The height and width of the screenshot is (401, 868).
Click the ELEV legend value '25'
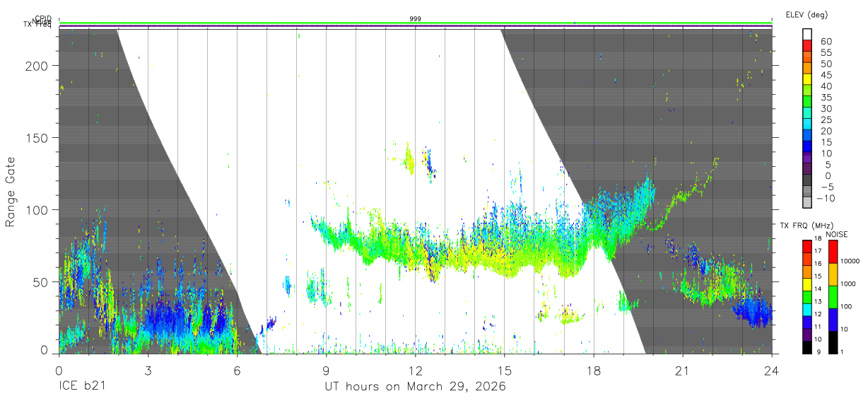pos(826,120)
